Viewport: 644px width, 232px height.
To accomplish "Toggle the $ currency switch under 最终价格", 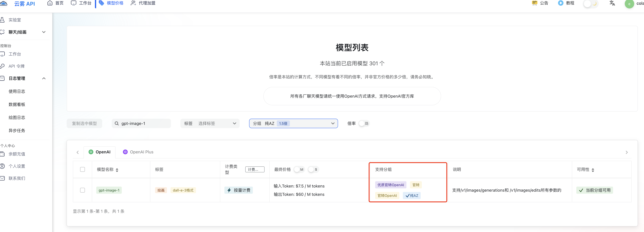I will (x=313, y=169).
